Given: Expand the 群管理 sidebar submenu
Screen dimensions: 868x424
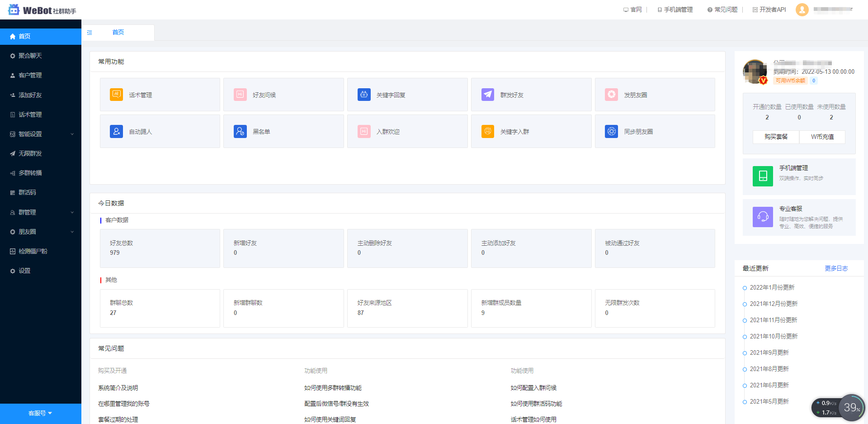Looking at the screenshot, I should (x=41, y=212).
